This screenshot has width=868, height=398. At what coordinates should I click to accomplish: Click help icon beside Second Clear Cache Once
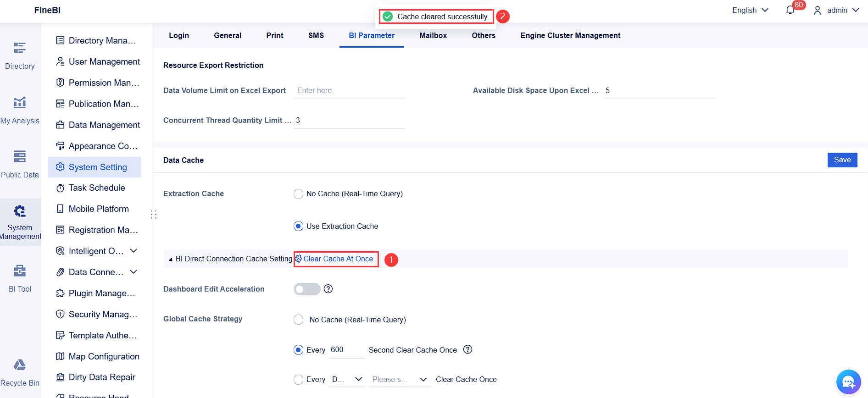[467, 349]
